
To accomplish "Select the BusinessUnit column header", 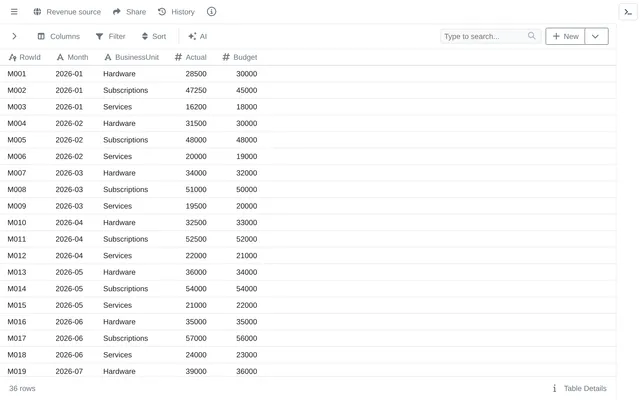I will pos(131,57).
